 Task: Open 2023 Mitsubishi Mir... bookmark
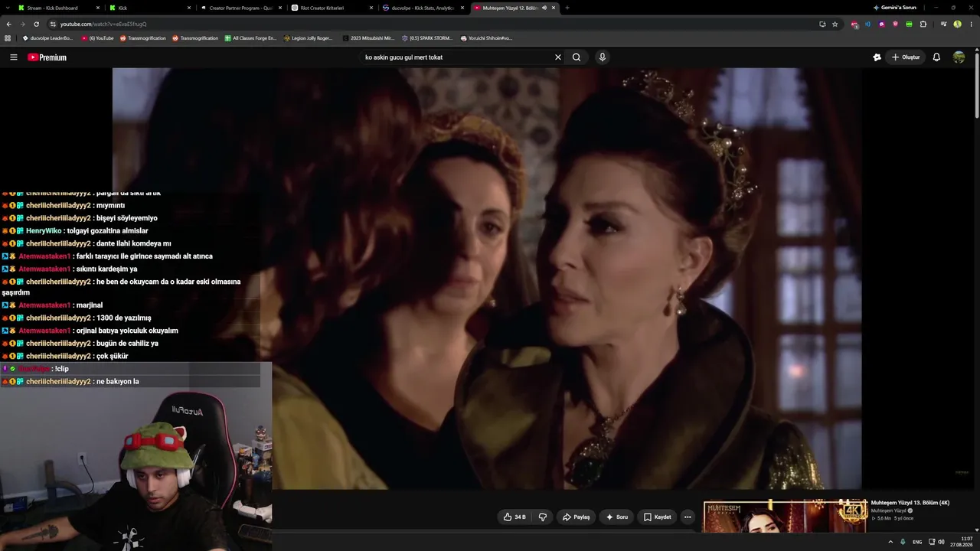point(368,37)
